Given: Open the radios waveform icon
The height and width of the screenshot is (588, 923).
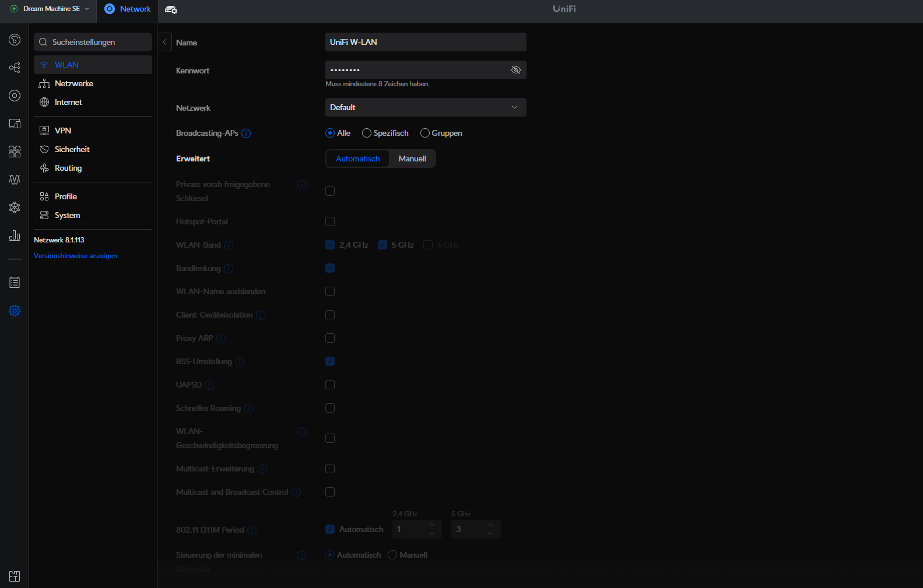Looking at the screenshot, I should pos(15,179).
